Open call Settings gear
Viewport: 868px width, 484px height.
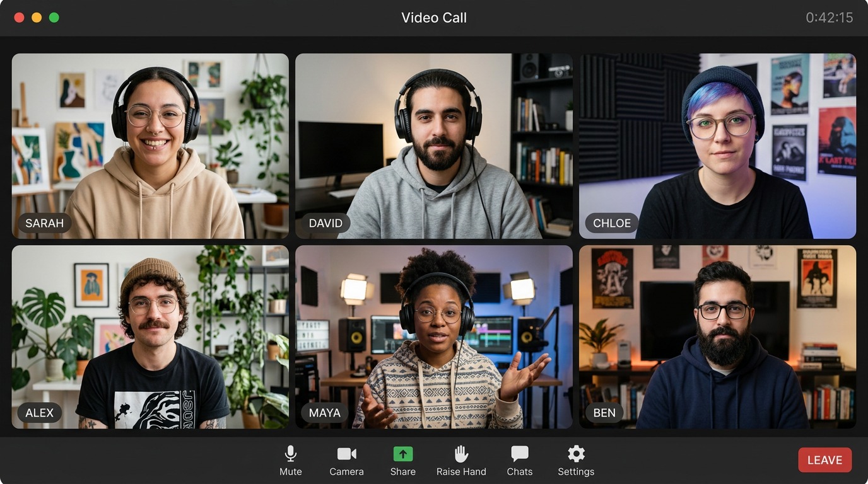[576, 461]
